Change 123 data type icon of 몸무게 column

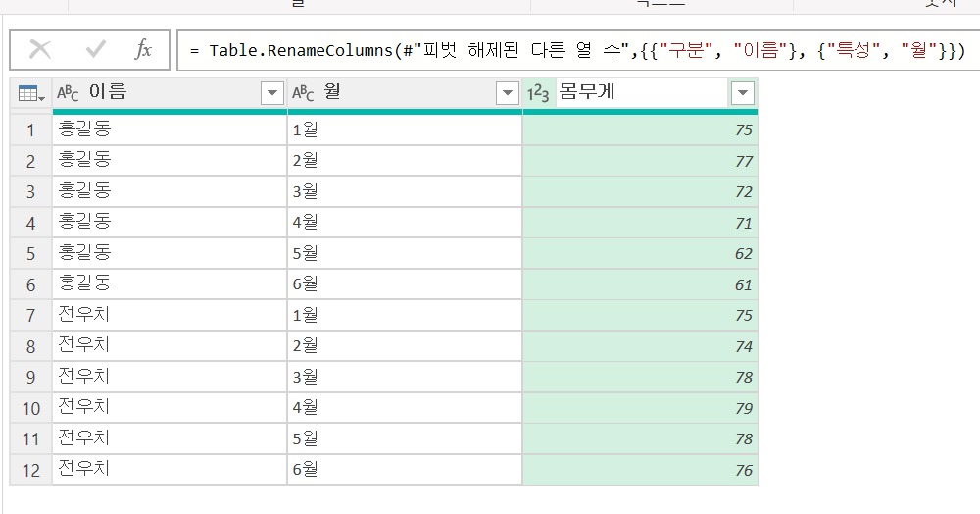point(537,93)
